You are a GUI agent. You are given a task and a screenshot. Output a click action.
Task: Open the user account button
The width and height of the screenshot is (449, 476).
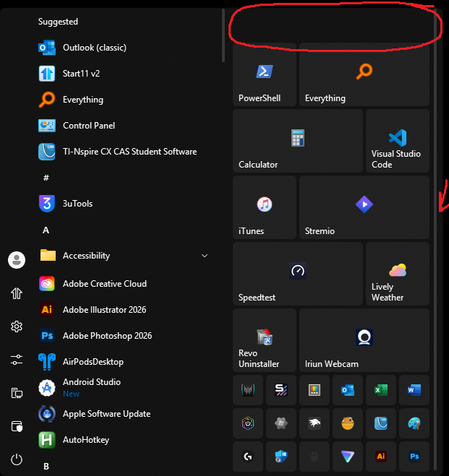[x=17, y=260]
